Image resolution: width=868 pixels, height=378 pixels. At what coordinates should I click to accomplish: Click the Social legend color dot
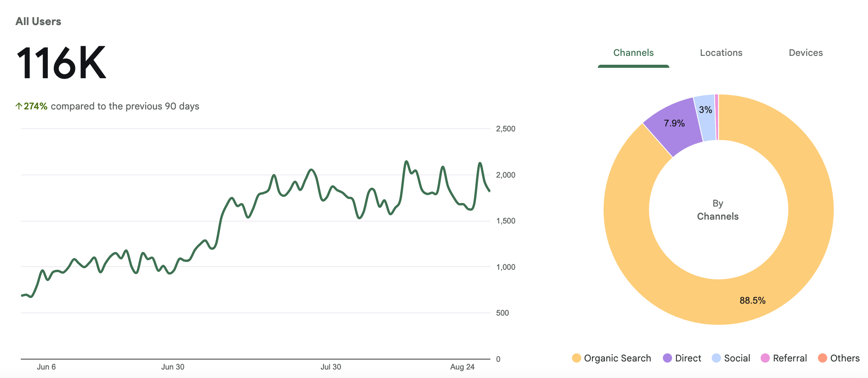716,358
